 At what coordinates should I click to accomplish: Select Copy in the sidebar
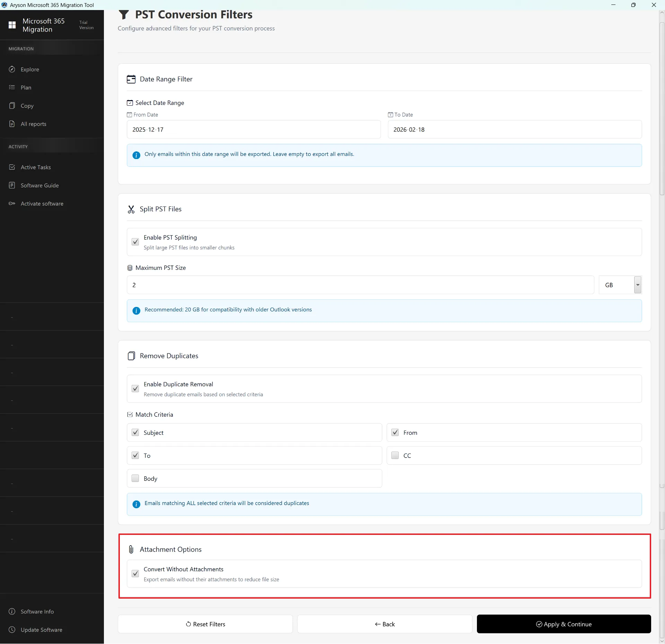tap(27, 106)
